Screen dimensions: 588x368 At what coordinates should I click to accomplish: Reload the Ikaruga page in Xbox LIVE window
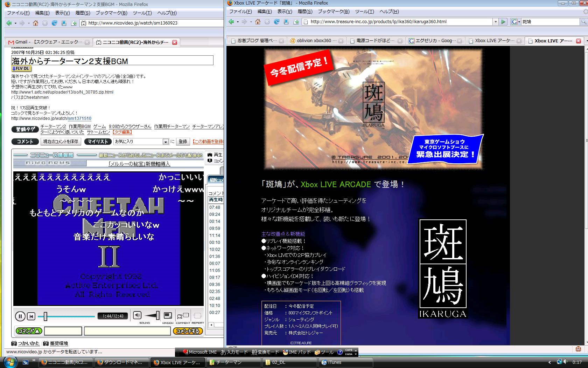[276, 22]
